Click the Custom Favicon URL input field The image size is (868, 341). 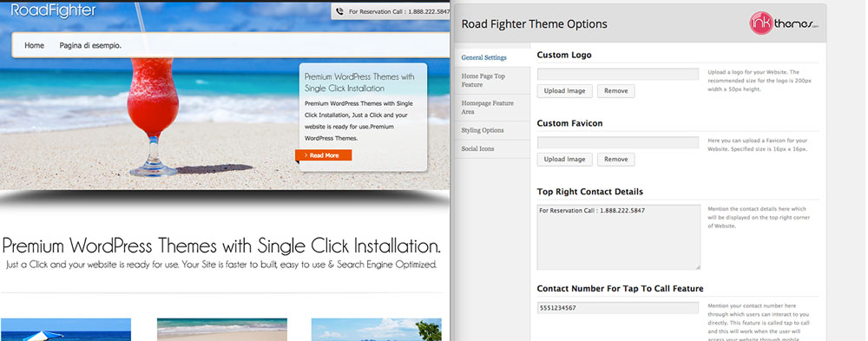[618, 143]
